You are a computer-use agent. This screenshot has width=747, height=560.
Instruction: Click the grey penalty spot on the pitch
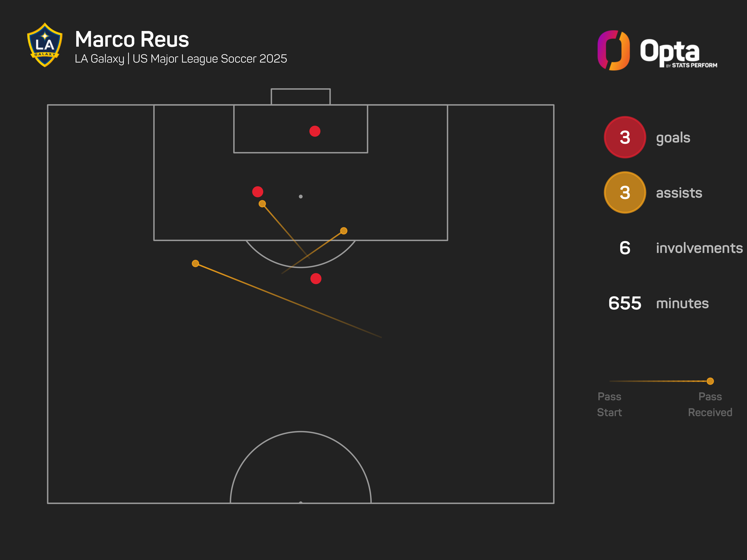300,196
